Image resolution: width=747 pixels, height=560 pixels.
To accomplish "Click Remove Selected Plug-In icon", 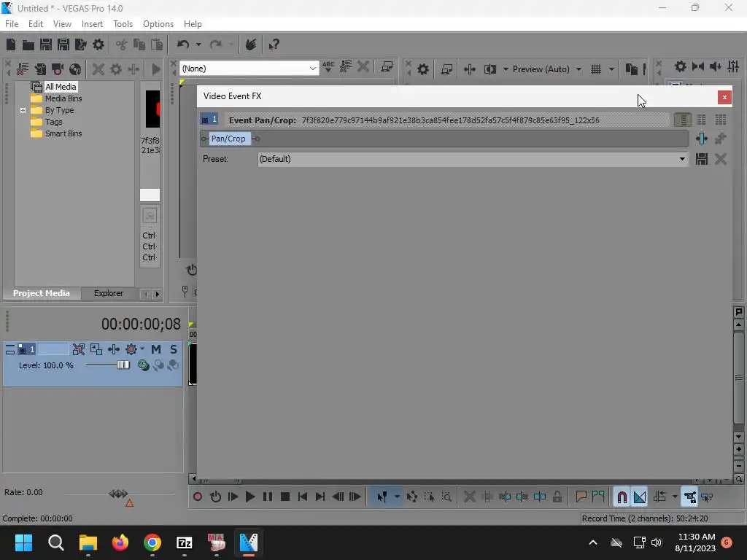I will coord(721,139).
